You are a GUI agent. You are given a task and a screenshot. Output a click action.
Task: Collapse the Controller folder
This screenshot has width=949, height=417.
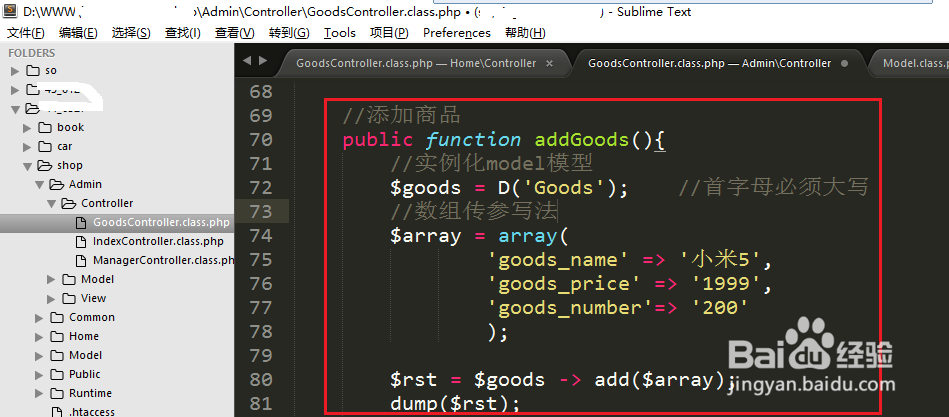(x=51, y=203)
